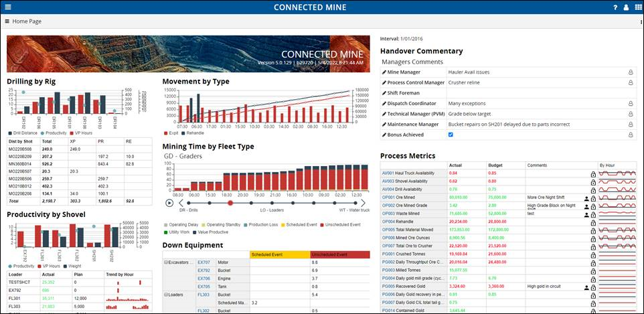
Task: Click the help question mark icon
Action: click(615, 7)
